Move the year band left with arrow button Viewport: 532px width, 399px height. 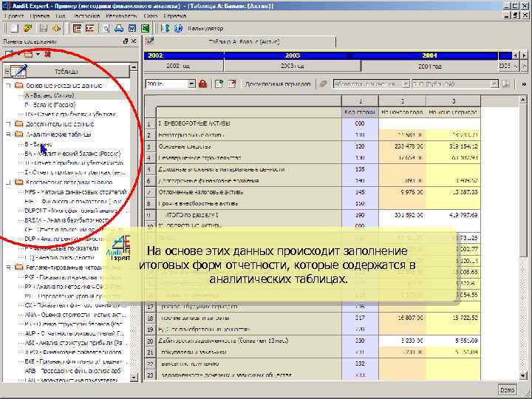click(516, 55)
